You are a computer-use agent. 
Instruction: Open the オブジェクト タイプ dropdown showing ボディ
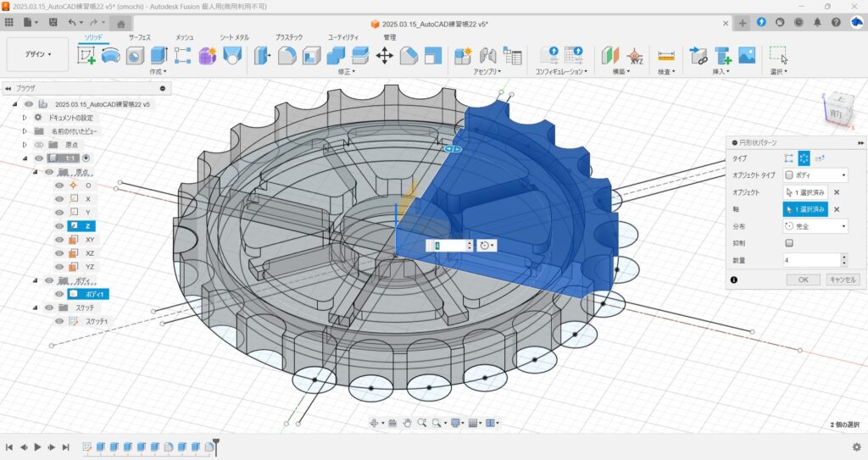(x=815, y=175)
